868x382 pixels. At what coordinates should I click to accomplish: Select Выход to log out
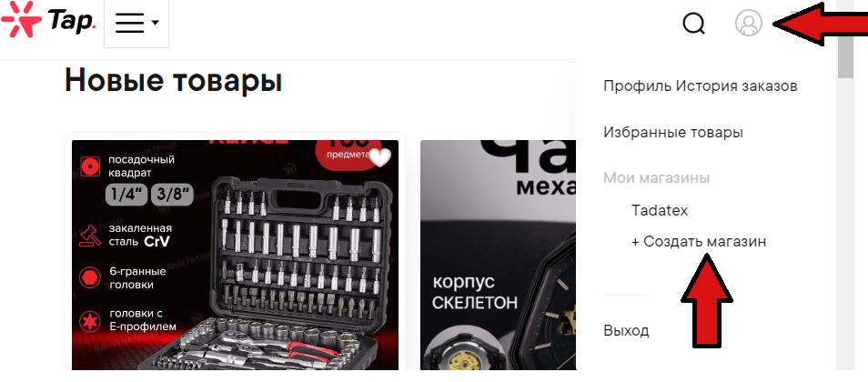click(626, 331)
